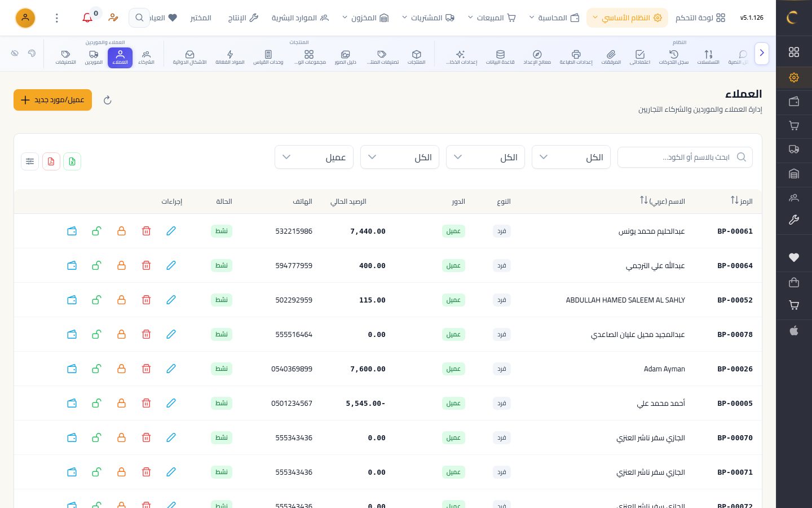812x508 pixels.
Task: Open the notifications bell icon
Action: pos(87,18)
